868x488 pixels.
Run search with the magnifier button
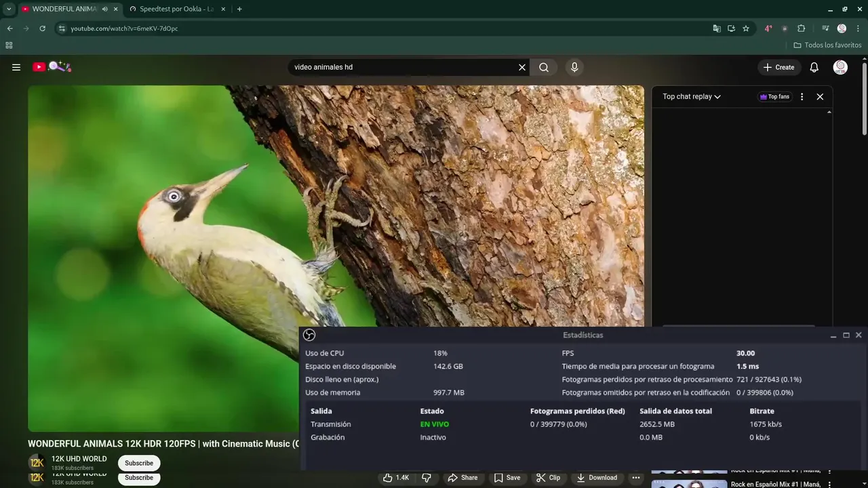[544, 67]
